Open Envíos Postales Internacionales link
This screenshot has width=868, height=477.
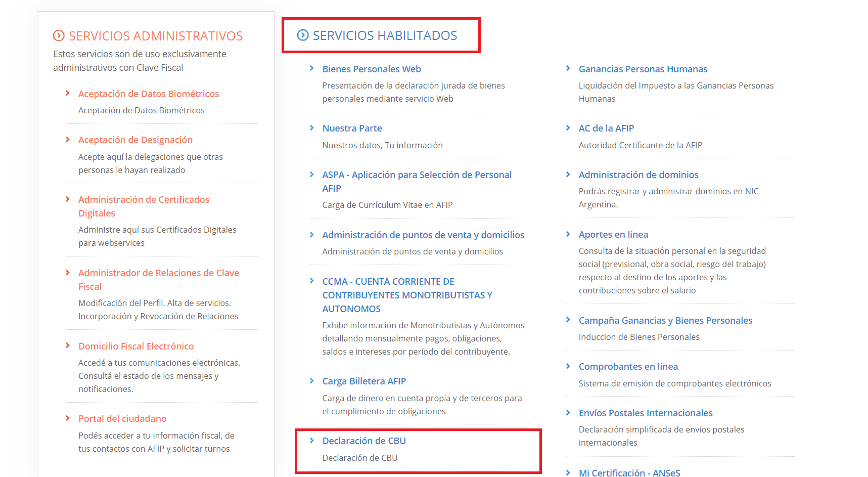point(645,413)
